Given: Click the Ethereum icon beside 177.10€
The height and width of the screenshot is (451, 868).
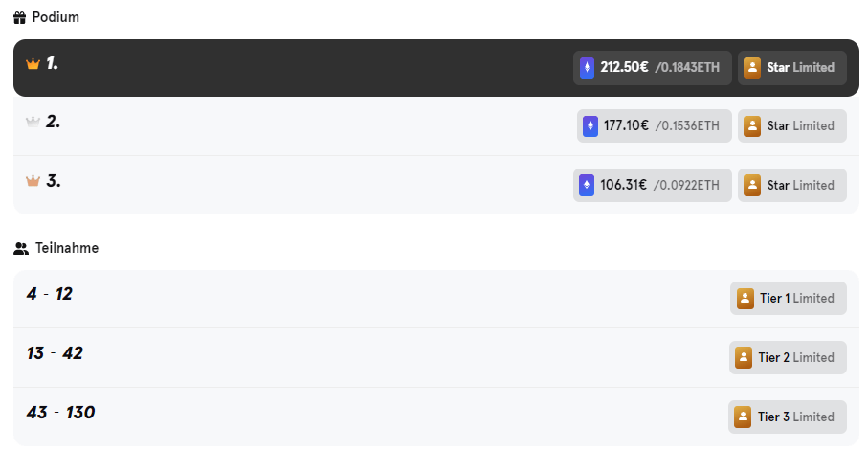Looking at the screenshot, I should pyautogui.click(x=590, y=125).
